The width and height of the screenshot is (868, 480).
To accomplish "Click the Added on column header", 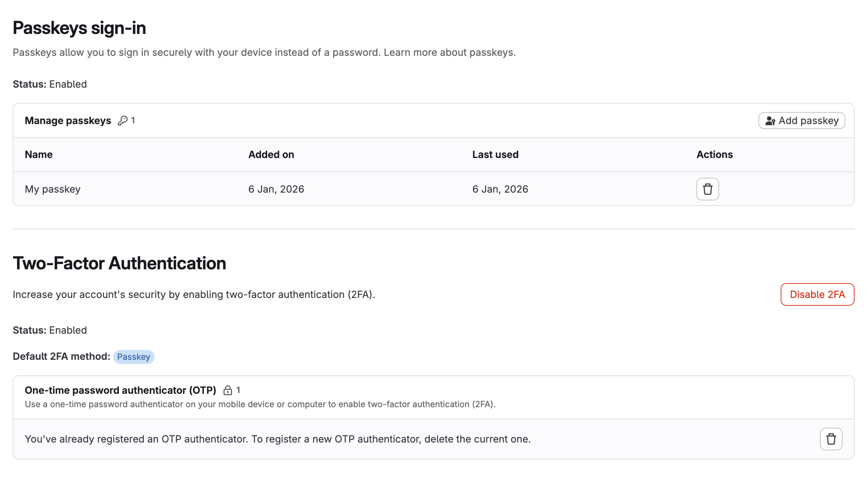I will tap(271, 154).
